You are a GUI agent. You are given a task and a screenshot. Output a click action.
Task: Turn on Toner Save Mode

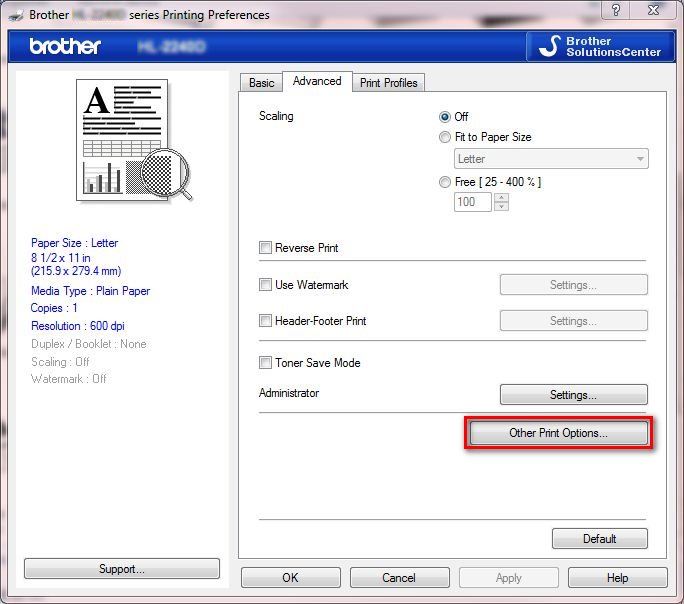266,363
